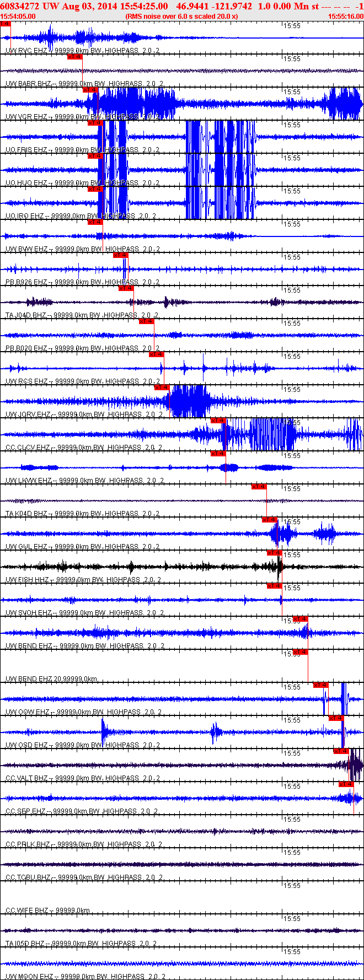Click the CC WIFE BHZ empty trace label

coord(26,911)
